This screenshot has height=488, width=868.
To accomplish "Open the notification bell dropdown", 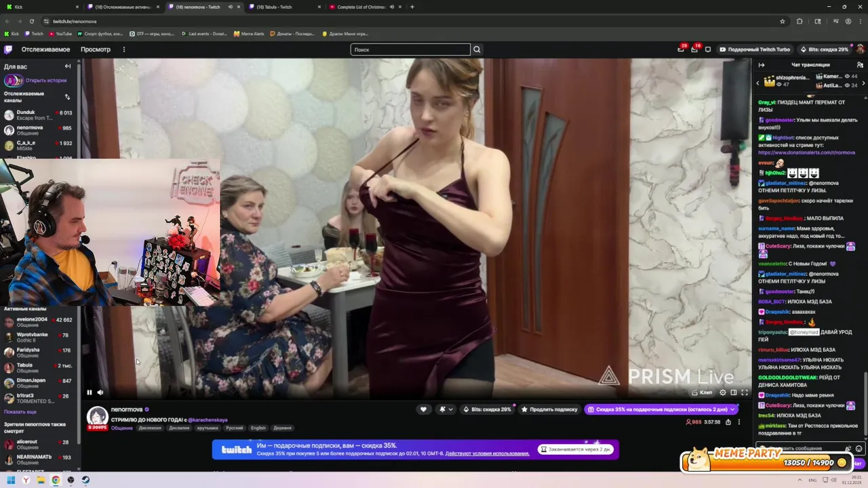I will tap(446, 409).
